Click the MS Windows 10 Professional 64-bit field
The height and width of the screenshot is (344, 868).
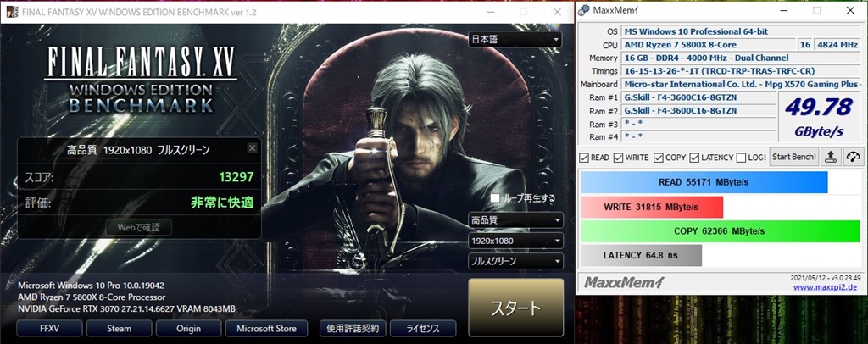740,31
